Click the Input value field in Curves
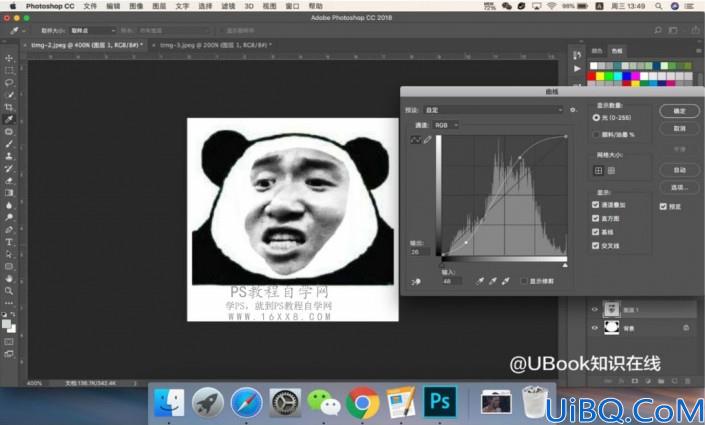The image size is (705, 425). (x=451, y=281)
